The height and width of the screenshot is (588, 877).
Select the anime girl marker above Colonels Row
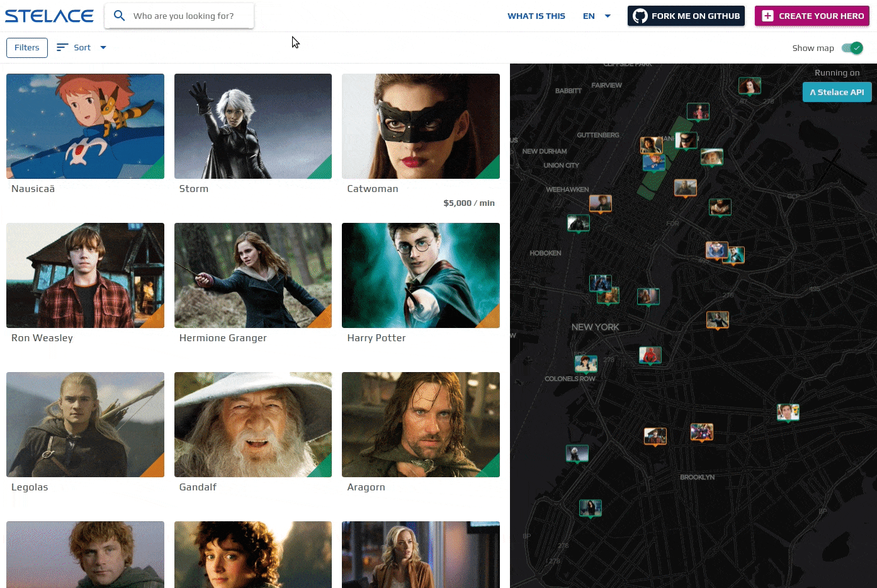[x=586, y=363]
